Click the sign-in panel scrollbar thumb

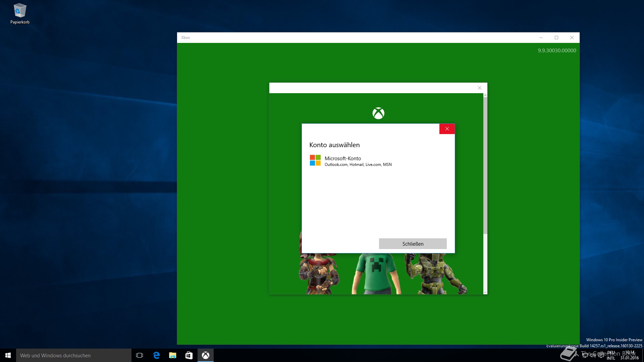pyautogui.click(x=485, y=166)
